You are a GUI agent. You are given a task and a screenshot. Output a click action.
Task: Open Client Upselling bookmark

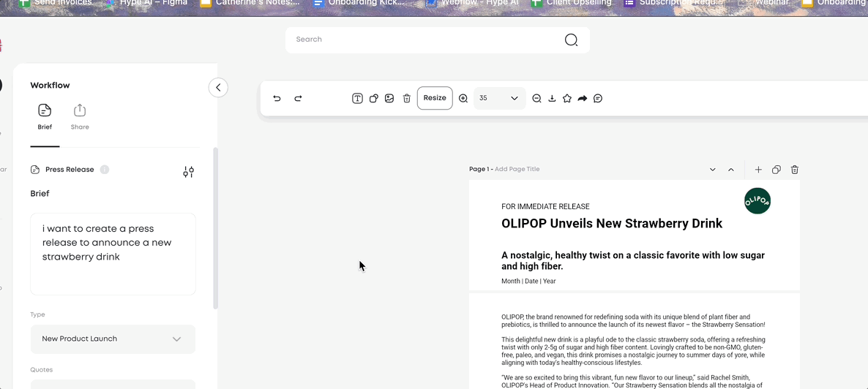pyautogui.click(x=571, y=3)
